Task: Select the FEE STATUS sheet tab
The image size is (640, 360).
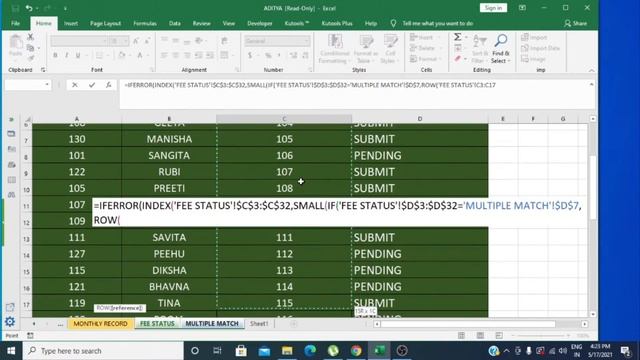Action: coord(157,323)
